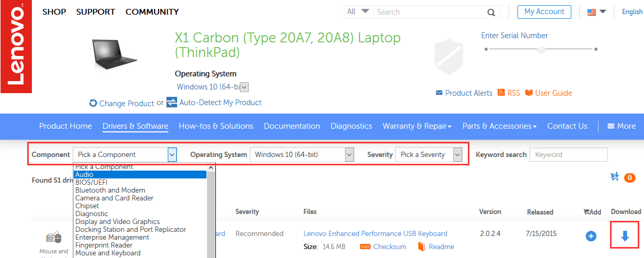Select Diagnostic in component list
The width and height of the screenshot is (644, 258).
point(140,214)
